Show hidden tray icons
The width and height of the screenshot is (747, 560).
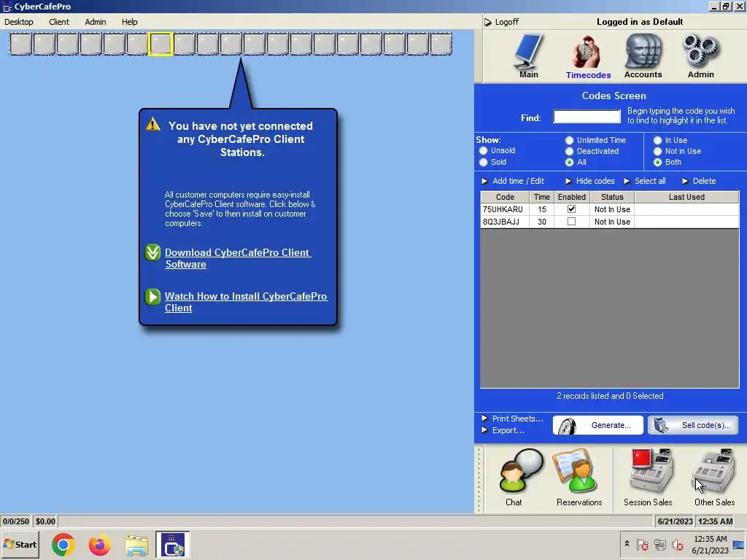[627, 544]
